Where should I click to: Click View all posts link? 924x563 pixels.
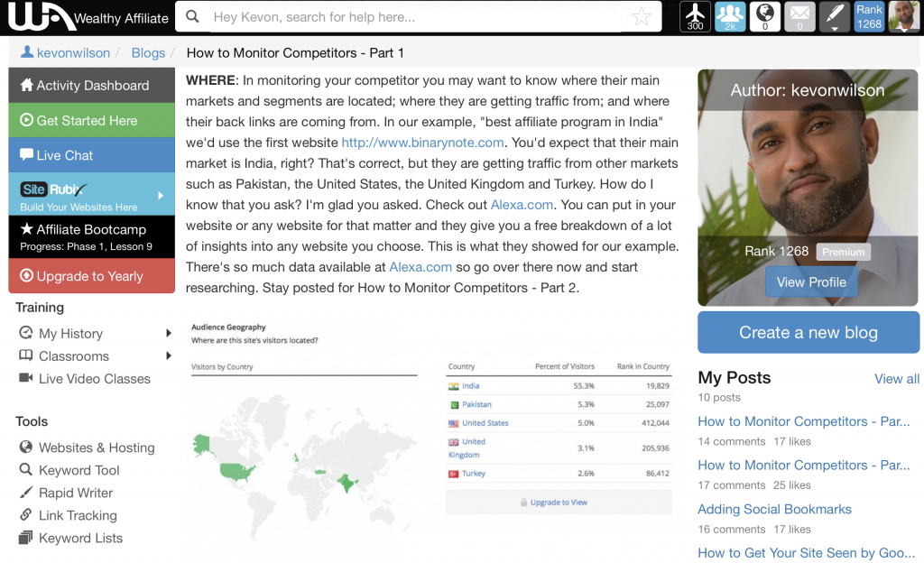click(x=896, y=379)
